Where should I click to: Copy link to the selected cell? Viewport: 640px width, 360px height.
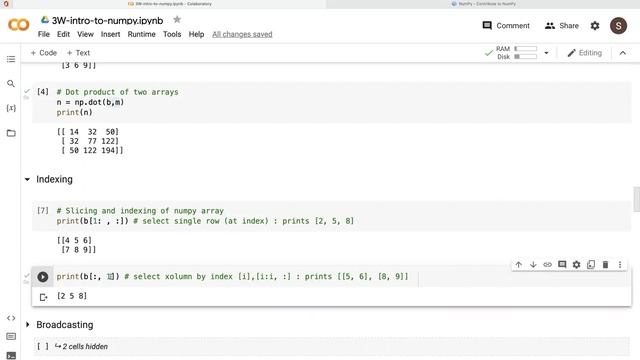pos(547,264)
